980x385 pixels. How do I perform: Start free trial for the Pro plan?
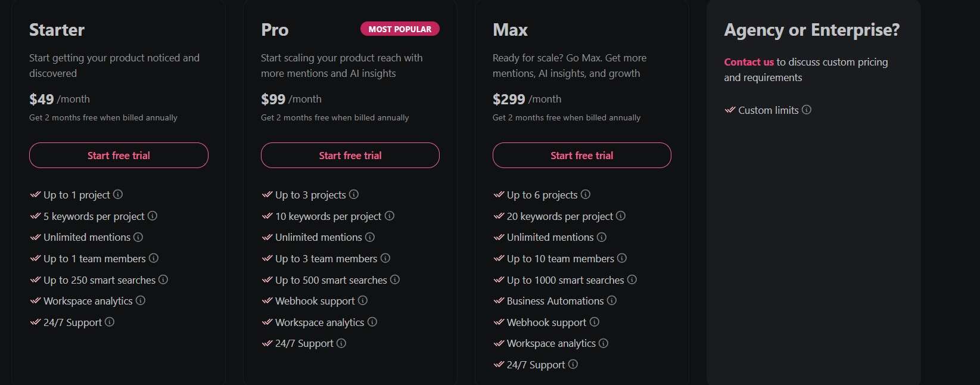[350, 156]
